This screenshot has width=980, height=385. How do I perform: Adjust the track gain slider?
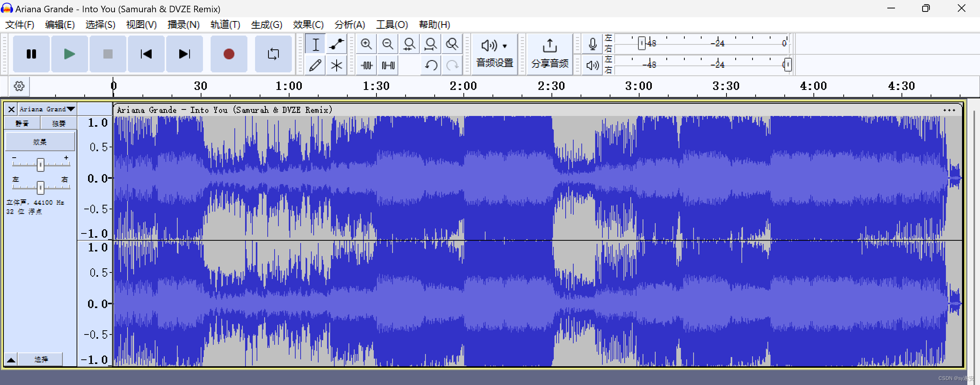click(x=40, y=165)
